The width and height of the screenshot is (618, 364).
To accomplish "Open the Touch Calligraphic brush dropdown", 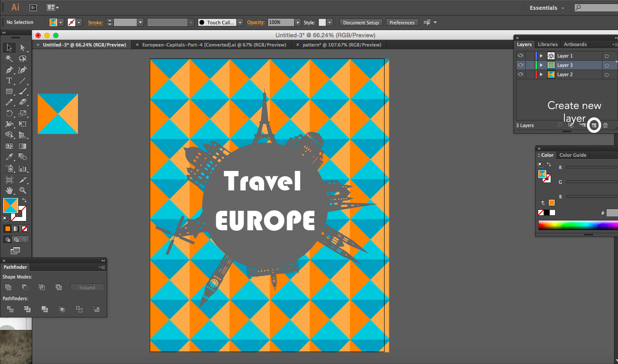I will pyautogui.click(x=240, y=22).
